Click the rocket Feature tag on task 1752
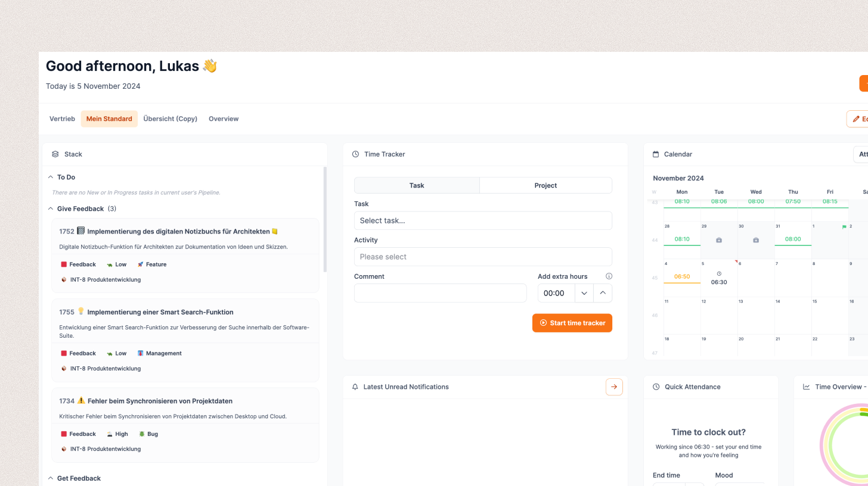The width and height of the screenshot is (868, 486). click(x=151, y=264)
